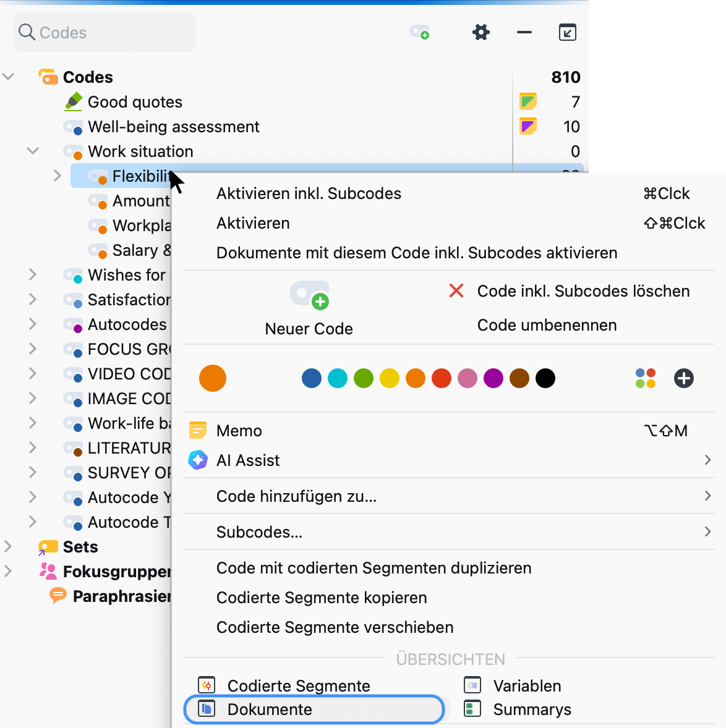Open the green memo beside Good quotes
This screenshot has height=728, width=726.
pyautogui.click(x=528, y=101)
